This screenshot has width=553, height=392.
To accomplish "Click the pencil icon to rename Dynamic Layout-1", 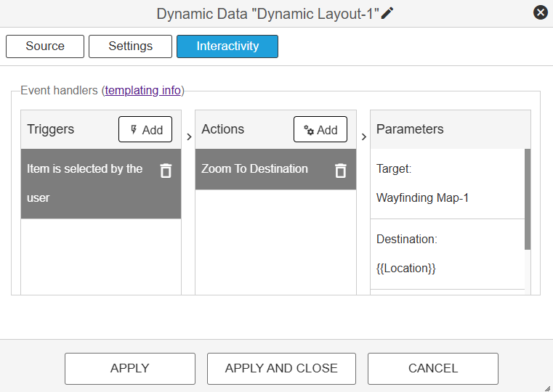I will (387, 13).
